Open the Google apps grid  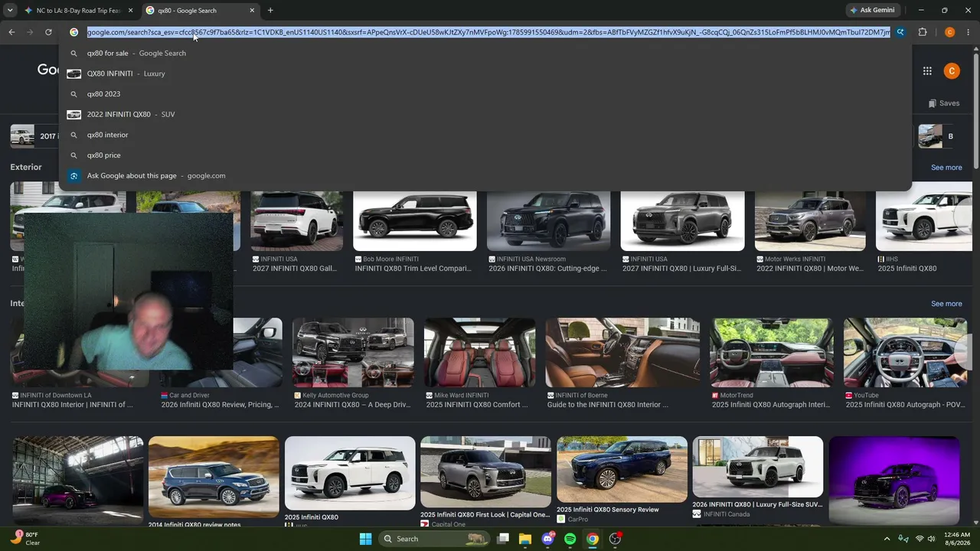pyautogui.click(x=927, y=71)
